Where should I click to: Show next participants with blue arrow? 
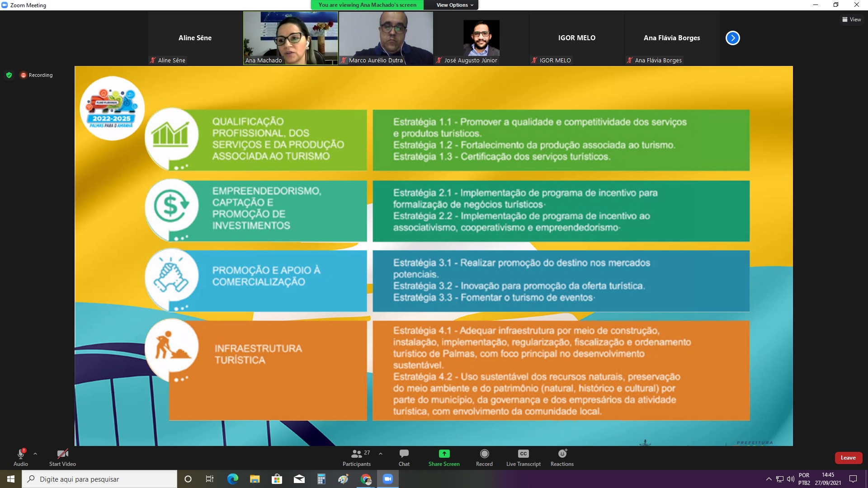[732, 38]
